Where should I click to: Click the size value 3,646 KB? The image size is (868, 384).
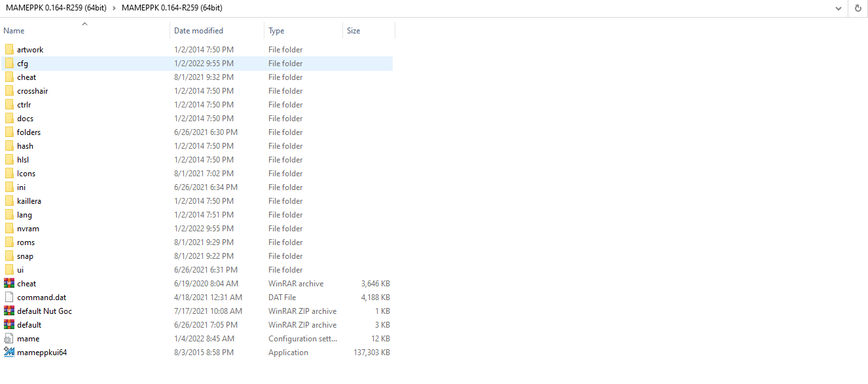pyautogui.click(x=376, y=284)
